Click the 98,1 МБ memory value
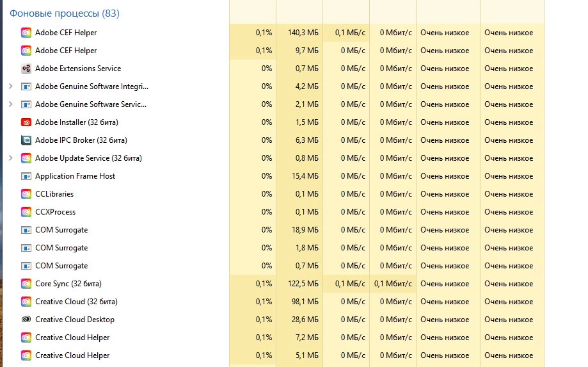The height and width of the screenshot is (367, 588). (x=305, y=302)
